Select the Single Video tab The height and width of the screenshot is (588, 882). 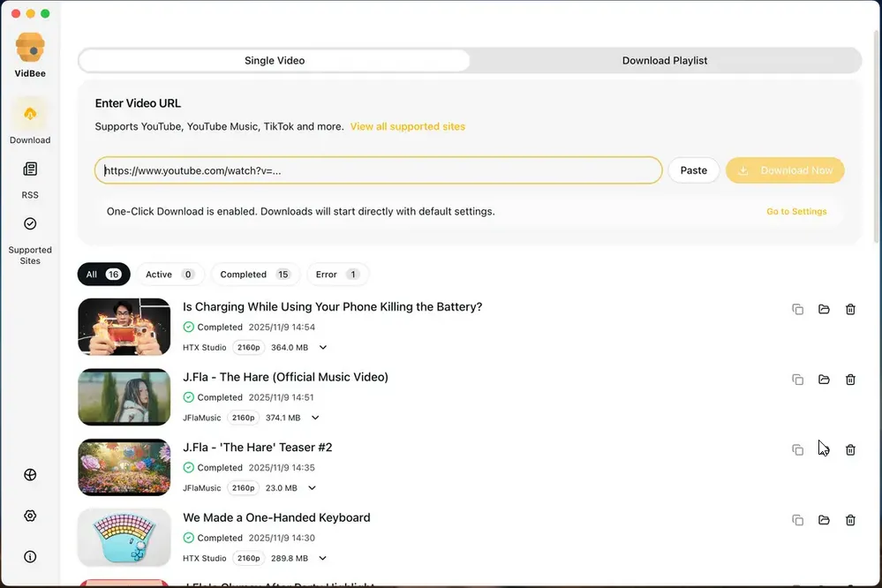coord(275,61)
